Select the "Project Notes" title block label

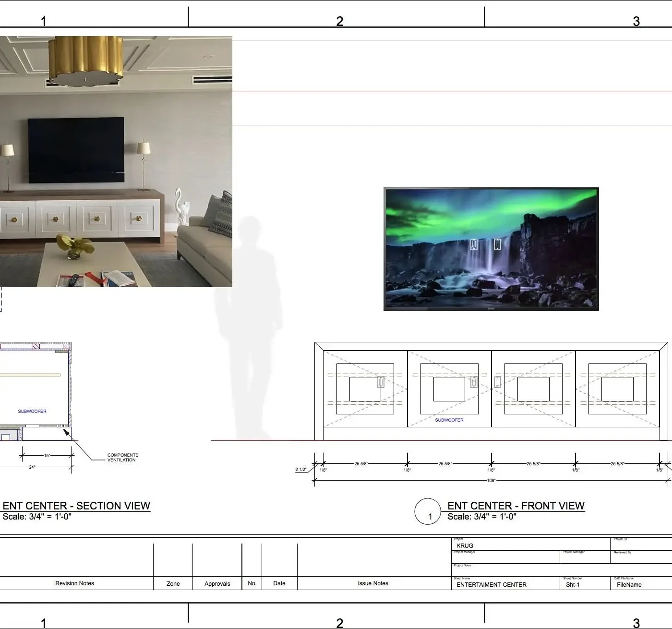[x=463, y=565]
